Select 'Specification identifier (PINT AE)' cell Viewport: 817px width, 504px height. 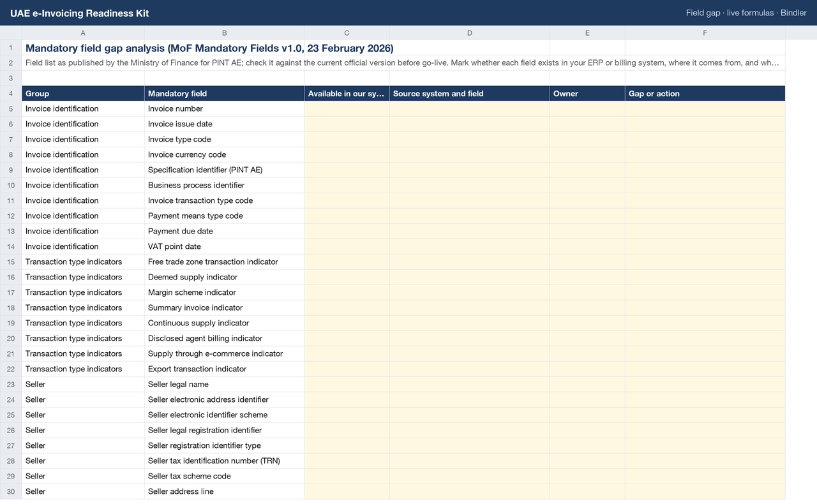point(224,170)
